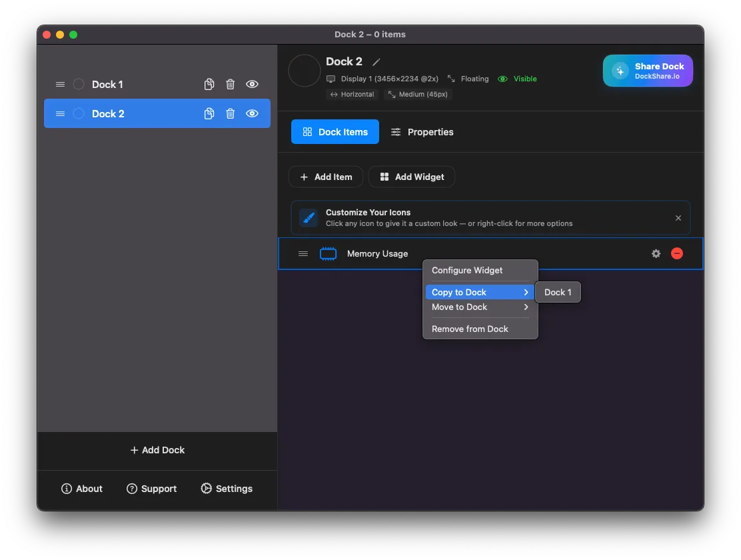Grab the Memory Usage row drag handle

pos(303,254)
